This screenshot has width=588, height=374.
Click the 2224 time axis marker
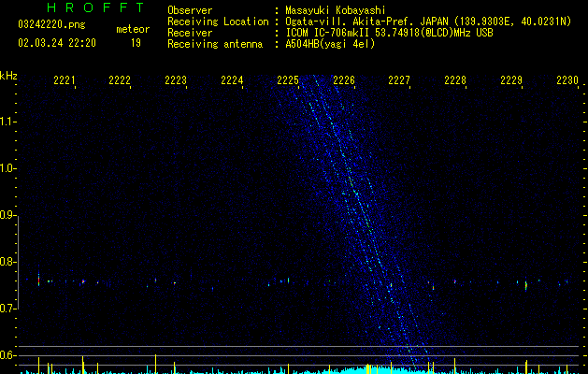(x=232, y=79)
